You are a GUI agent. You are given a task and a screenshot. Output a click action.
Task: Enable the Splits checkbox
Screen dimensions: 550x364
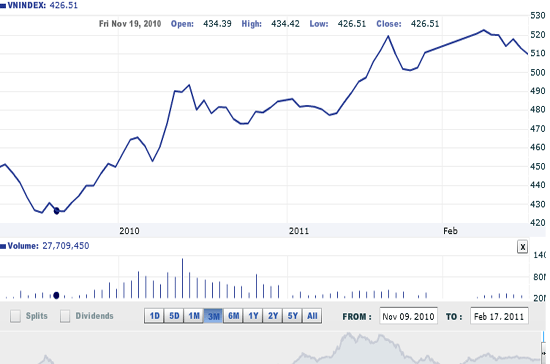[15, 316]
